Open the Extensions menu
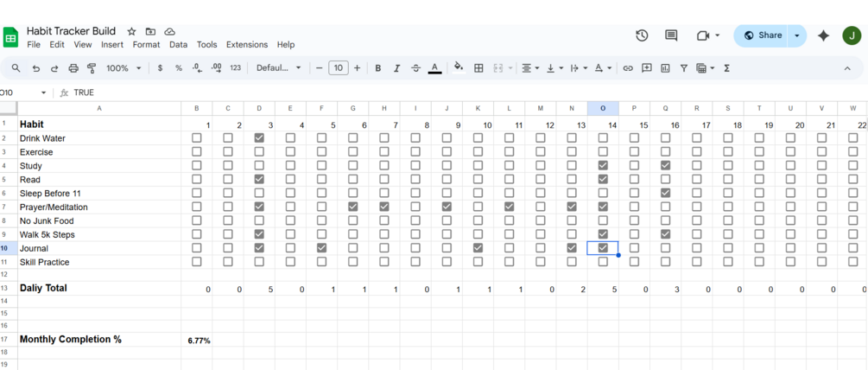Image resolution: width=868 pixels, height=370 pixels. coord(247,45)
